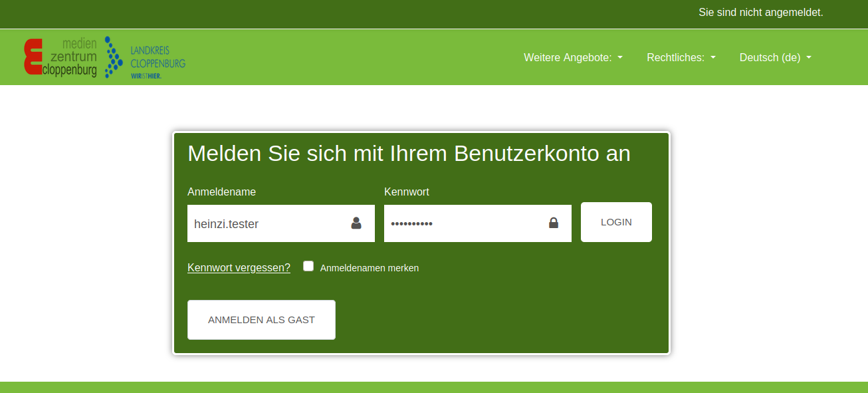Click into the Kennwort password field
868x393 pixels.
coord(462,223)
